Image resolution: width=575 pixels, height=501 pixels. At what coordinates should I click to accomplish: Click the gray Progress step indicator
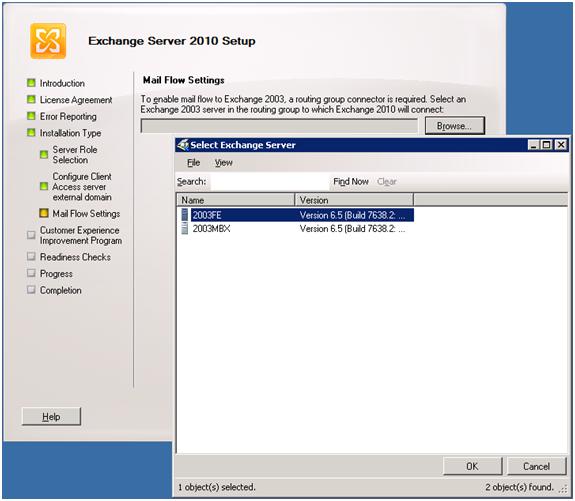pyautogui.click(x=32, y=273)
